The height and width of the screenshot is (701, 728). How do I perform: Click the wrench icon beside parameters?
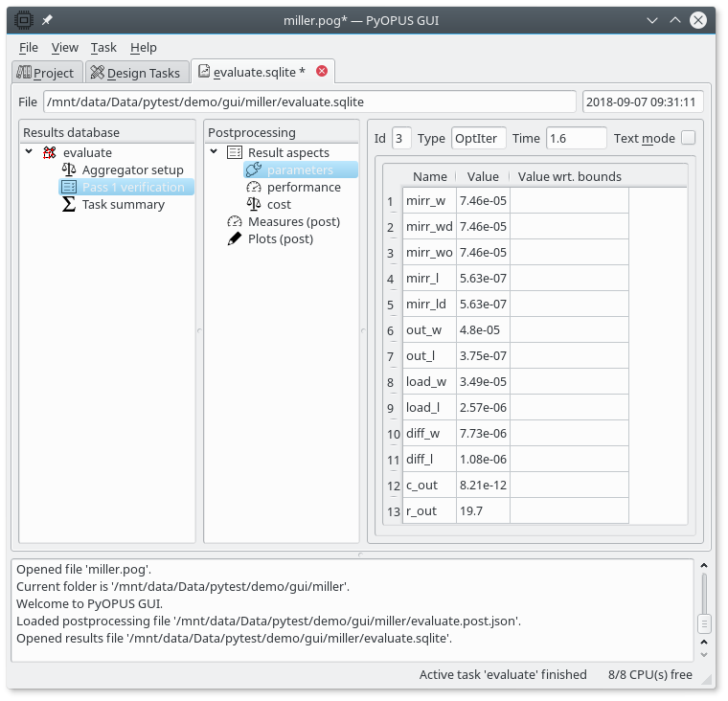click(x=254, y=170)
